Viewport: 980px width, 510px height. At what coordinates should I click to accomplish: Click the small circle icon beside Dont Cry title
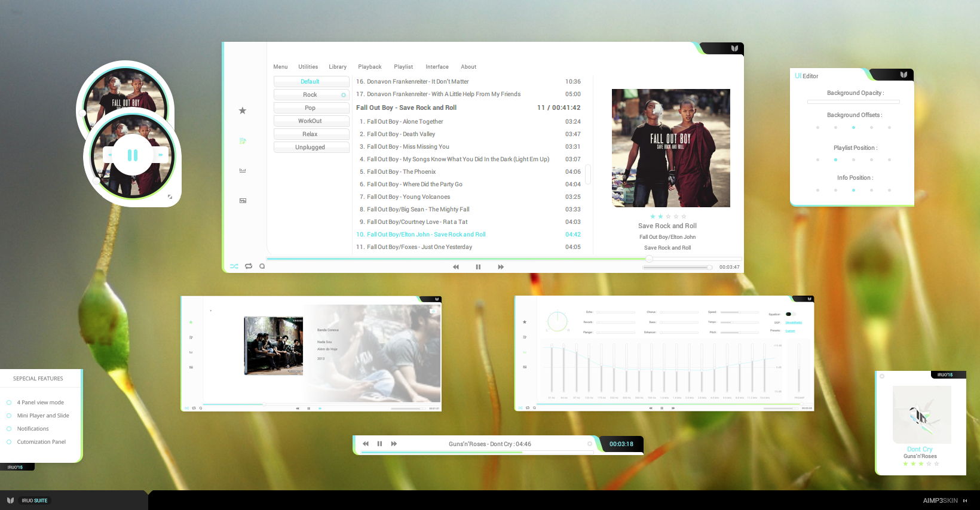point(590,444)
